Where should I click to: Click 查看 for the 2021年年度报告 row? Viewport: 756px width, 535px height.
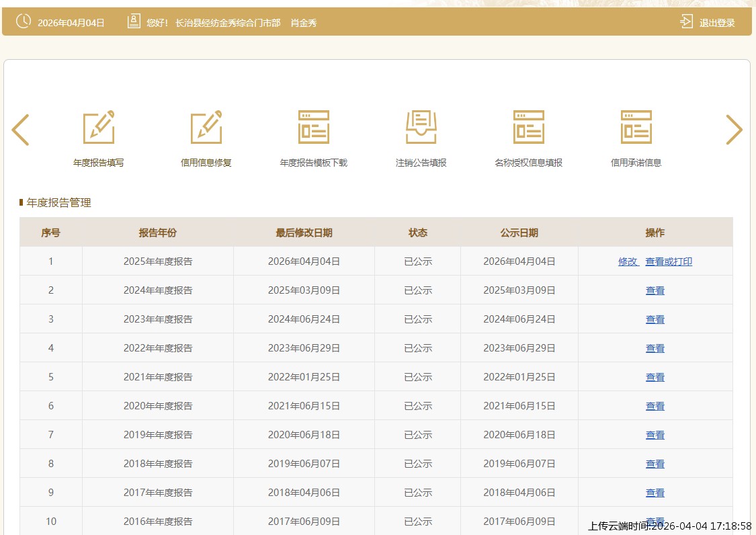(655, 377)
